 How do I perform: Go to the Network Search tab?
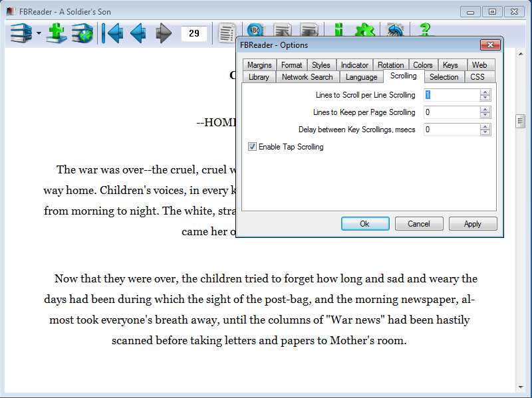pyautogui.click(x=307, y=77)
